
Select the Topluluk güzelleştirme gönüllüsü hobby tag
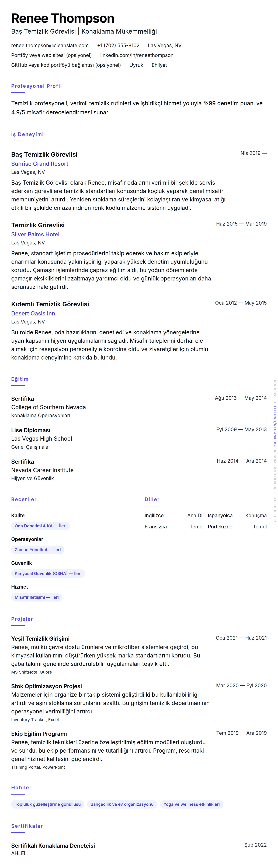coord(48,804)
